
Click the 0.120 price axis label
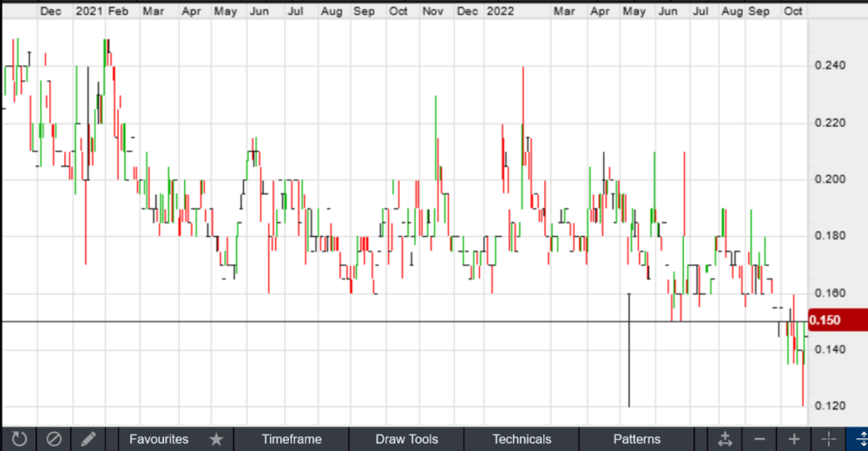tap(830, 406)
